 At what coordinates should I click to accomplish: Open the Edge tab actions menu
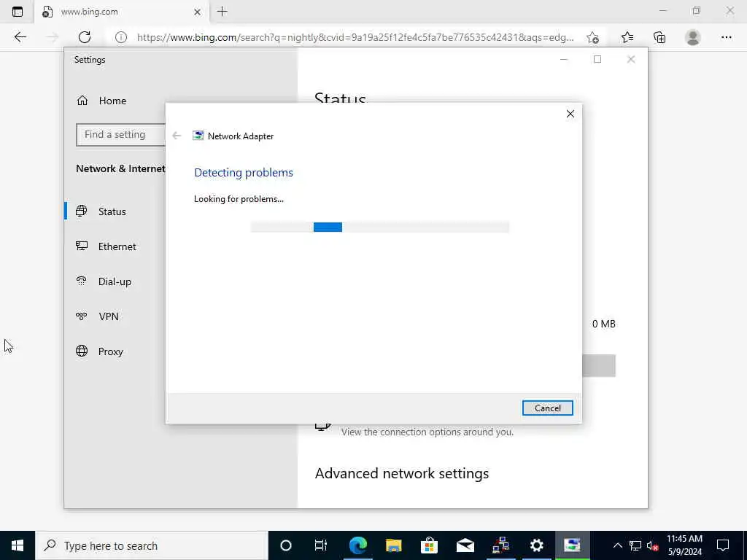tap(18, 12)
